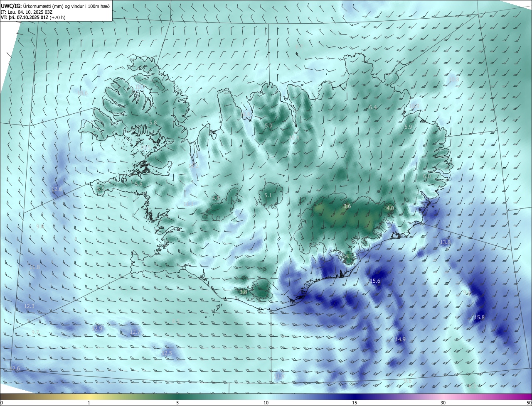Image resolution: width=532 pixels, height=406 pixels.
Task: Click the '9.7' value label
Action: pyautogui.click(x=35, y=333)
